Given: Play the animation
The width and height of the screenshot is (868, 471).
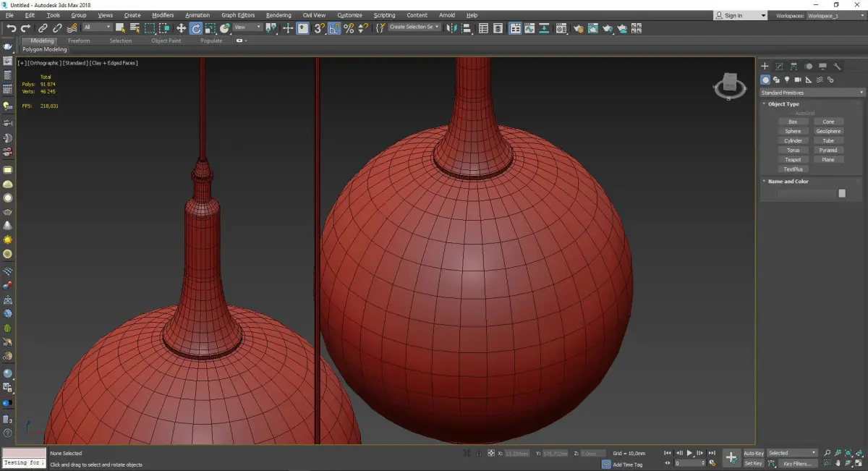Looking at the screenshot, I should pyautogui.click(x=689, y=453).
